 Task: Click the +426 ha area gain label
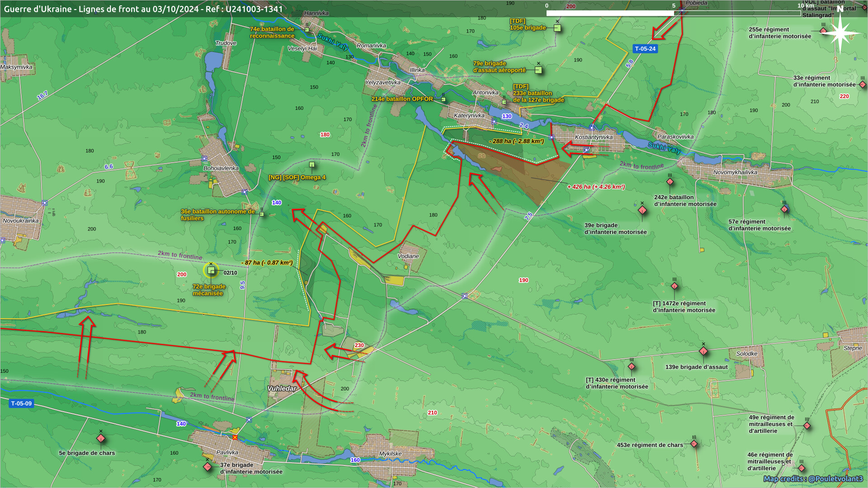[596, 187]
